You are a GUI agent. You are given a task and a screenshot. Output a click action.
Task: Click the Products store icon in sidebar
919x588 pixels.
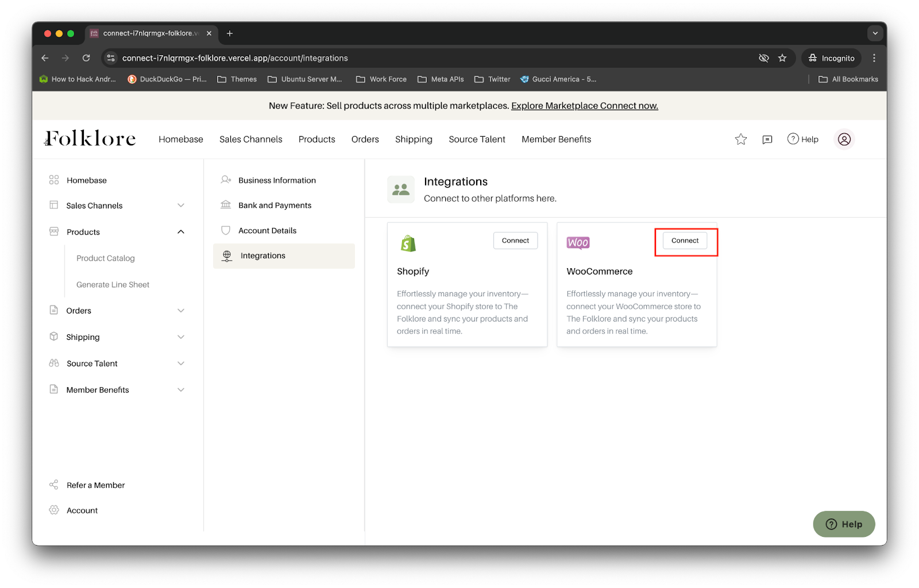(x=54, y=231)
